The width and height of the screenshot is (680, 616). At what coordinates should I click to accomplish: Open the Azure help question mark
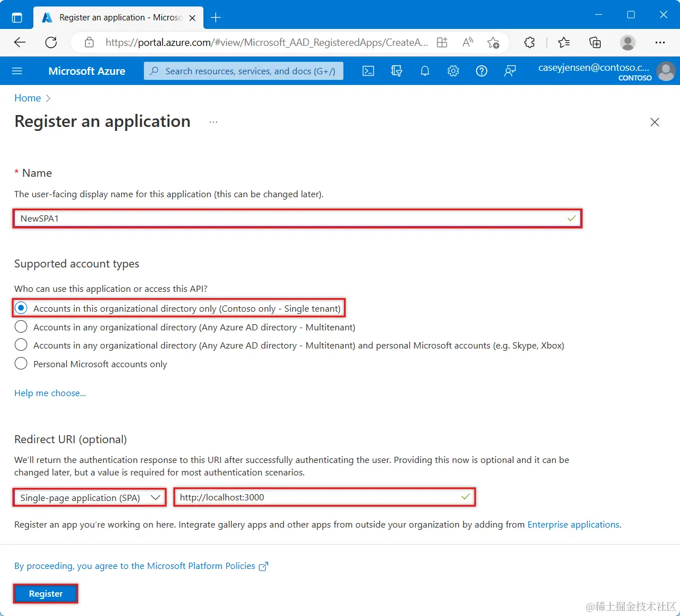[482, 71]
